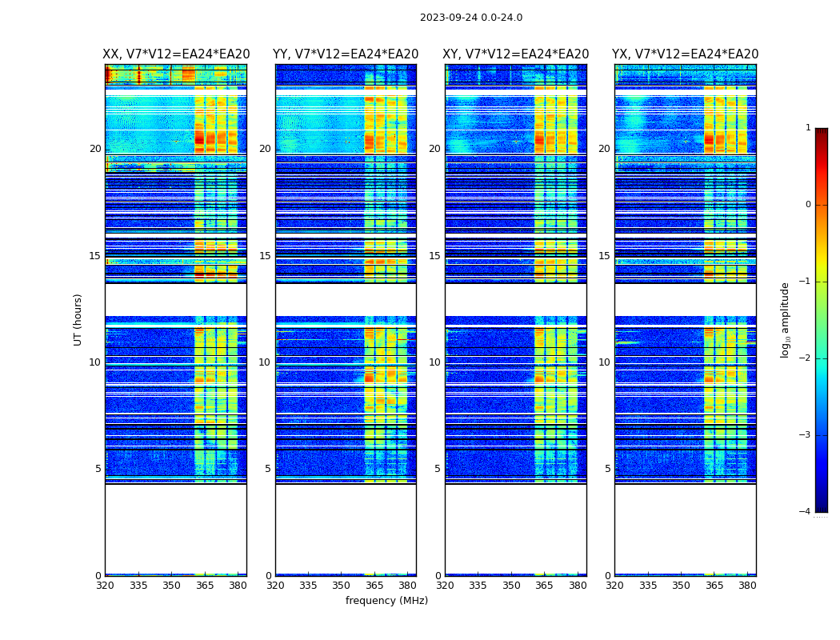The image size is (840, 640).
Task: Select the YY panel title text
Action: [346, 54]
